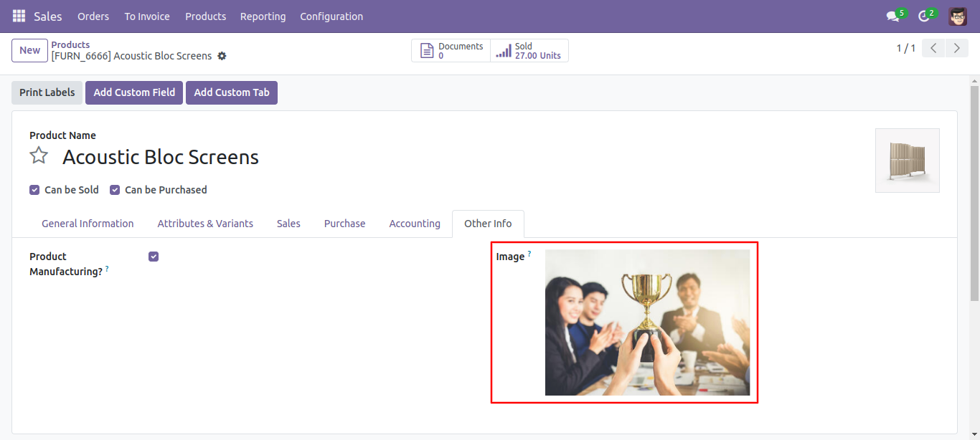Screen dimensions: 980x440
Task: Open the Reporting menu
Action: [263, 16]
